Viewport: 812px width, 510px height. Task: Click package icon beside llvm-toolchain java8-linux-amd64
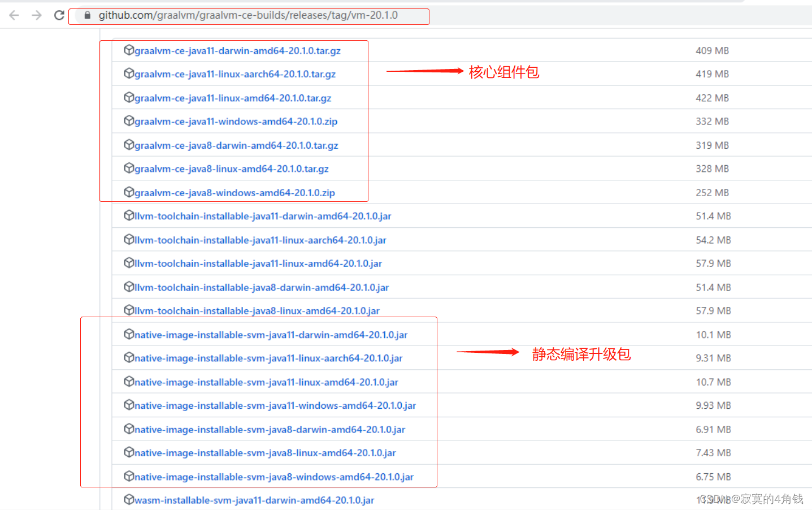click(129, 310)
